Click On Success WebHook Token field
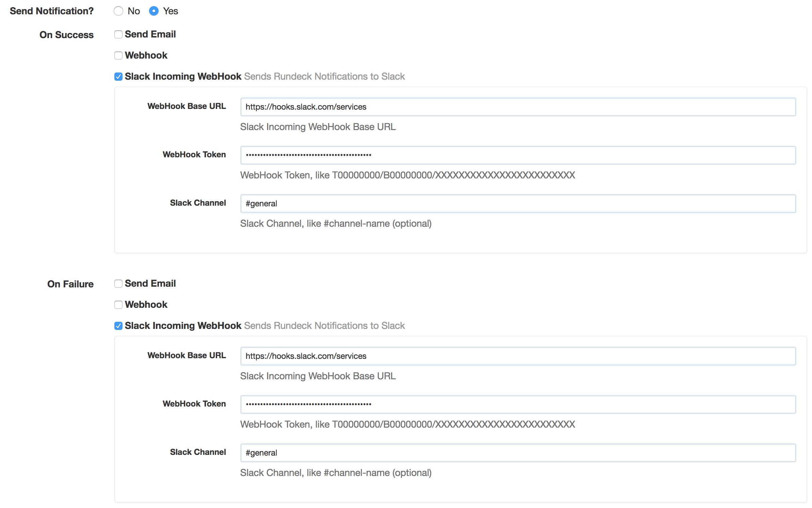 pyautogui.click(x=518, y=155)
